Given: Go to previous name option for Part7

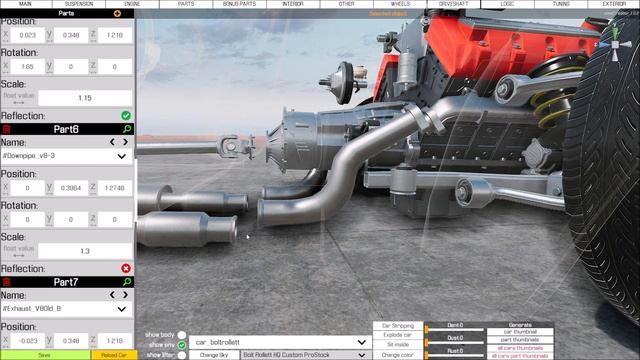Looking at the screenshot, I should (x=112, y=295).
